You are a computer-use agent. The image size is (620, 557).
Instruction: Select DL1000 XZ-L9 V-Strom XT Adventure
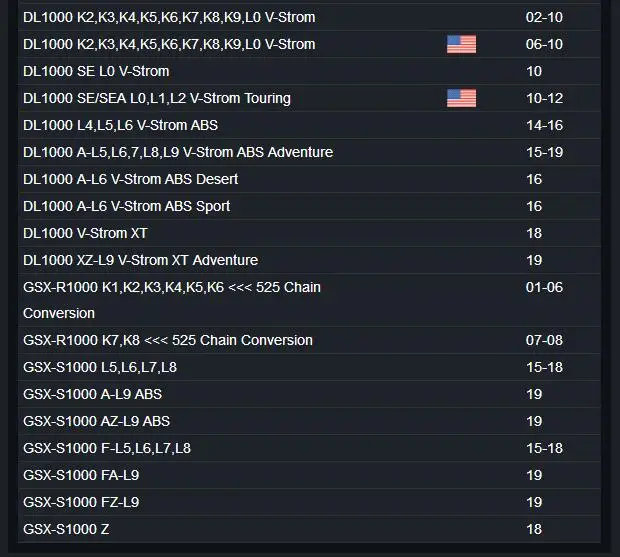140,260
